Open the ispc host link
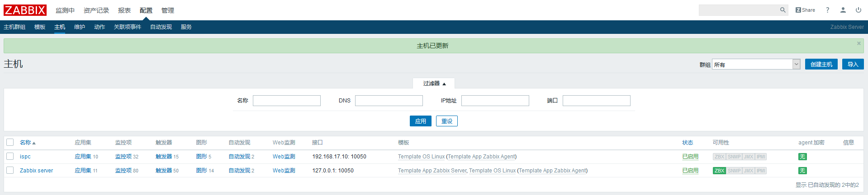868x195 pixels. (x=25, y=157)
